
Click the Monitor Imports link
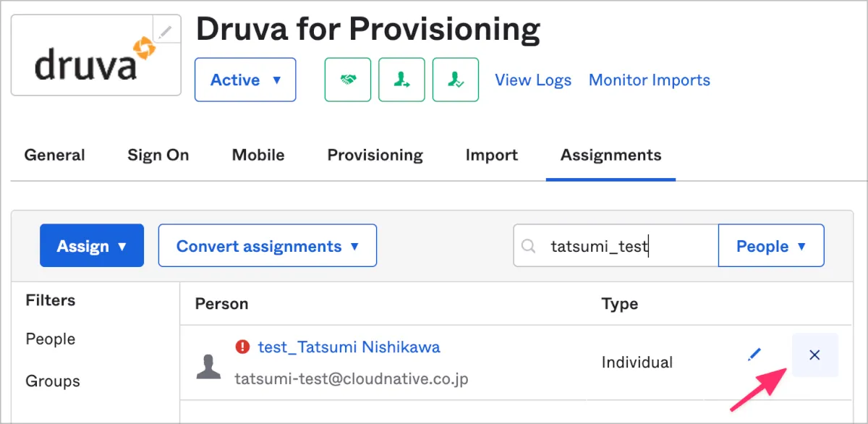pyautogui.click(x=649, y=80)
